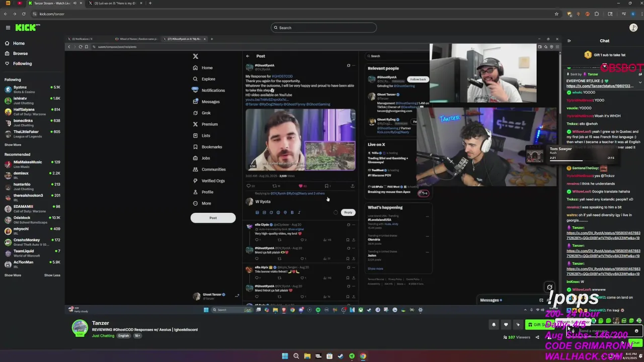This screenshot has width=644, height=362.
Task: Open Home in Kick sidebar
Action: coord(19,43)
